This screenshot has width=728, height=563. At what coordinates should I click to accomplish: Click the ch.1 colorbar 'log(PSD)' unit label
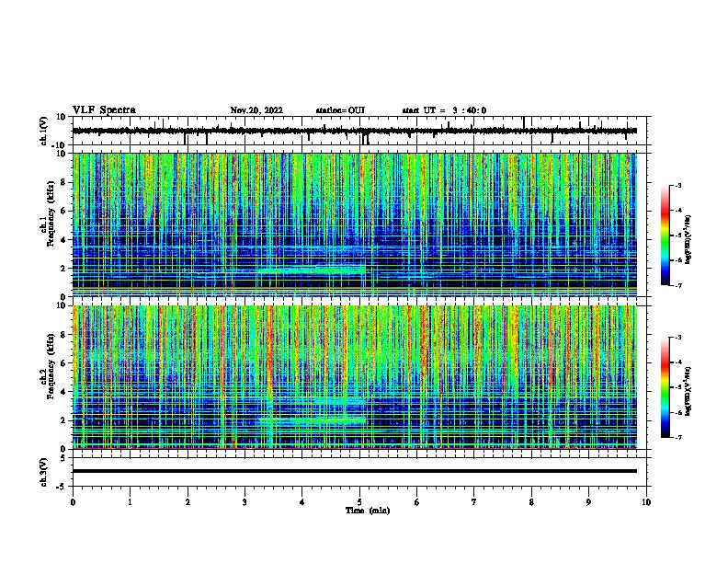point(688,239)
